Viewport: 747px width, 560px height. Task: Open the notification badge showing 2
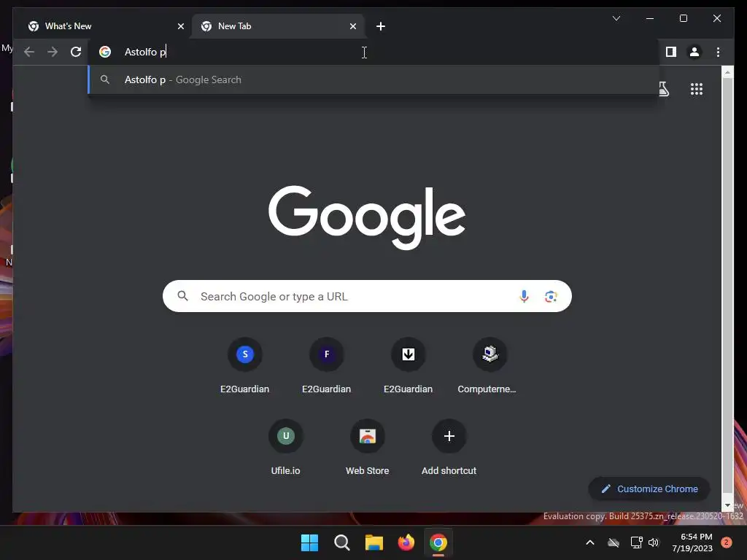coord(727,542)
